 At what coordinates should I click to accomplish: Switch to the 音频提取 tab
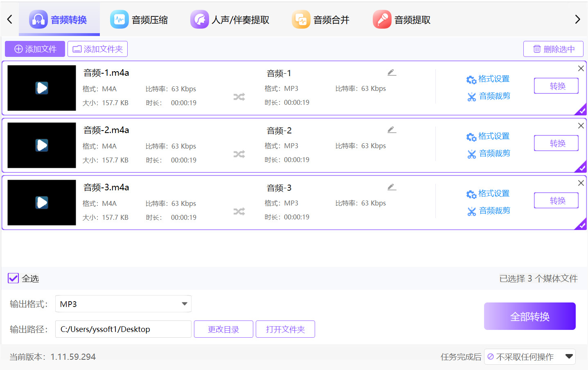tap(402, 20)
